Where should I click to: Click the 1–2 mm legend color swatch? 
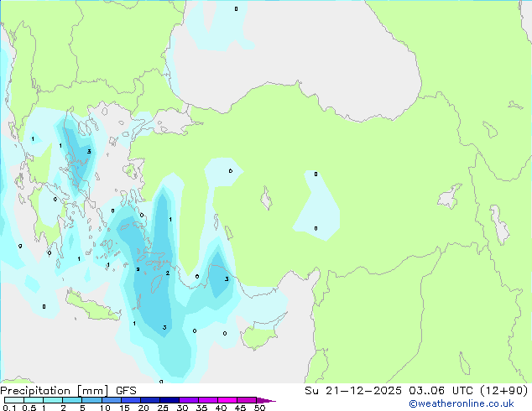(53, 400)
